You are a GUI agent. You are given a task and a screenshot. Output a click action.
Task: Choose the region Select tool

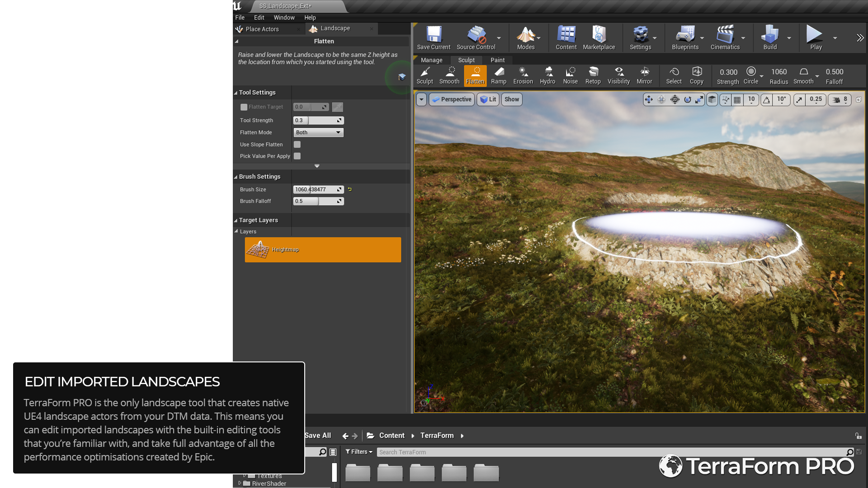(674, 76)
